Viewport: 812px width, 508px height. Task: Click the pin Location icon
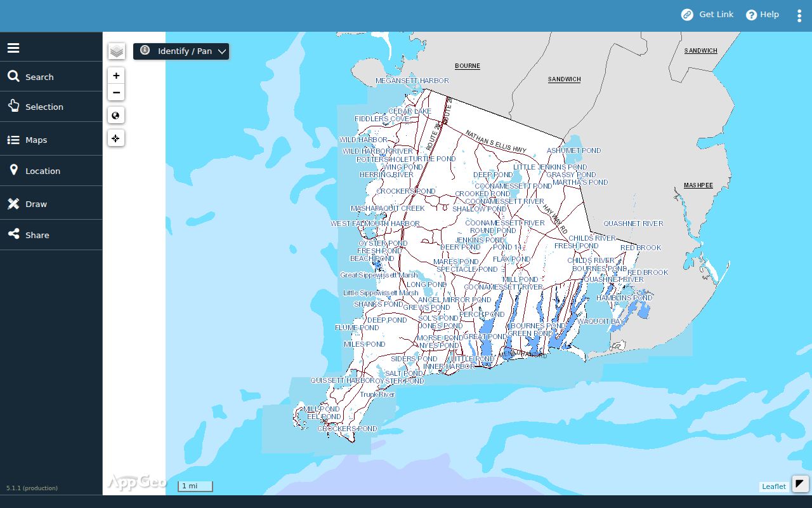click(x=13, y=170)
